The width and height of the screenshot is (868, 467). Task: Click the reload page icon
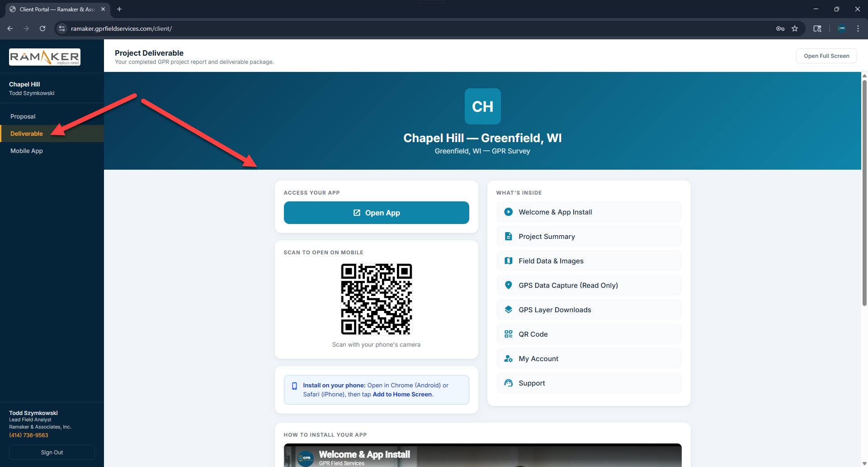(42, 29)
